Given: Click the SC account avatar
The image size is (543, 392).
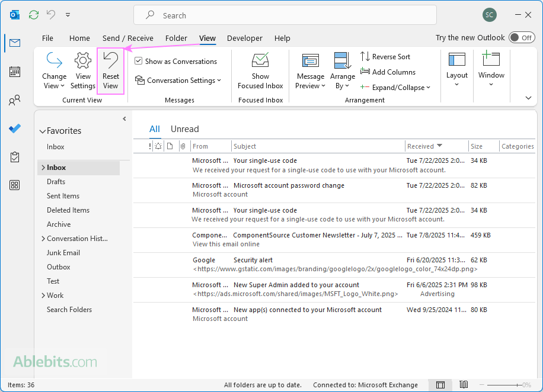Looking at the screenshot, I should [x=489, y=15].
